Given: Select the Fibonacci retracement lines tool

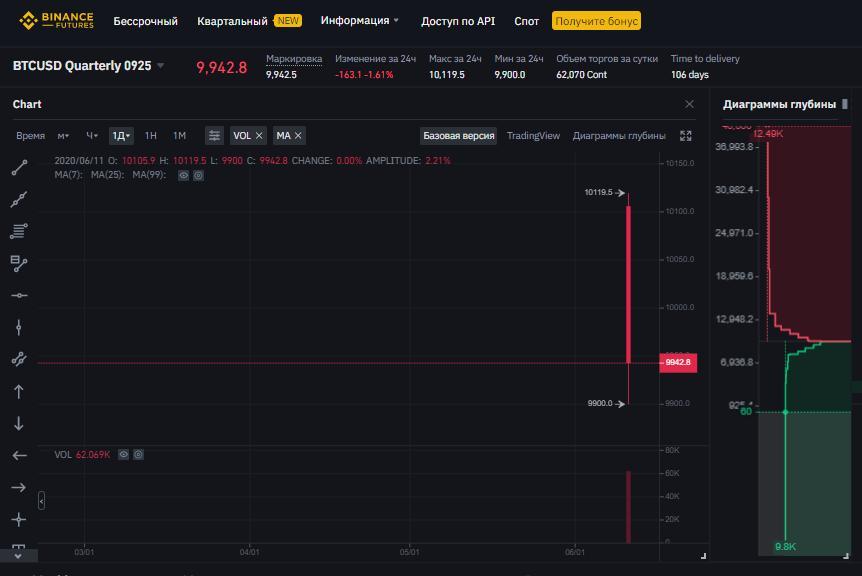Looking at the screenshot, I should pyautogui.click(x=19, y=231).
